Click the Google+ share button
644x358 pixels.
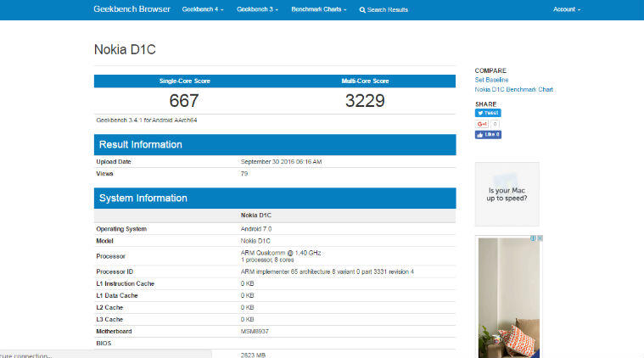tap(481, 124)
